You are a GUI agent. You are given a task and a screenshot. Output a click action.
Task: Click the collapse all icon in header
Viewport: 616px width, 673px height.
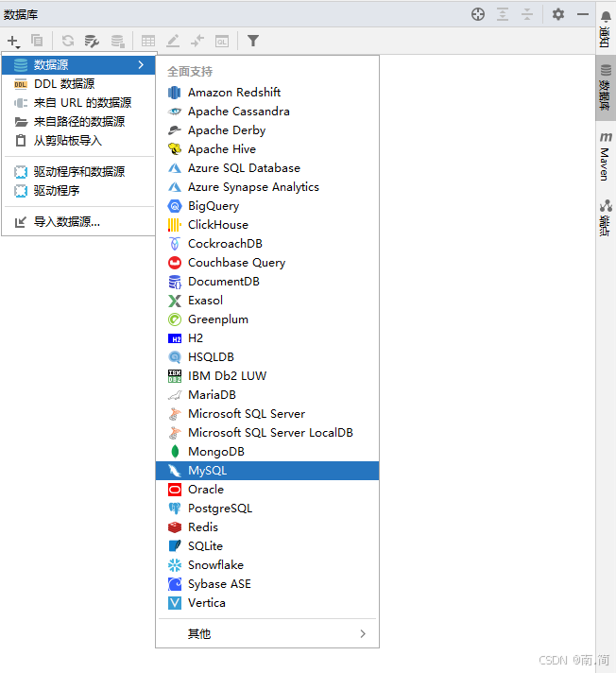pyautogui.click(x=527, y=14)
